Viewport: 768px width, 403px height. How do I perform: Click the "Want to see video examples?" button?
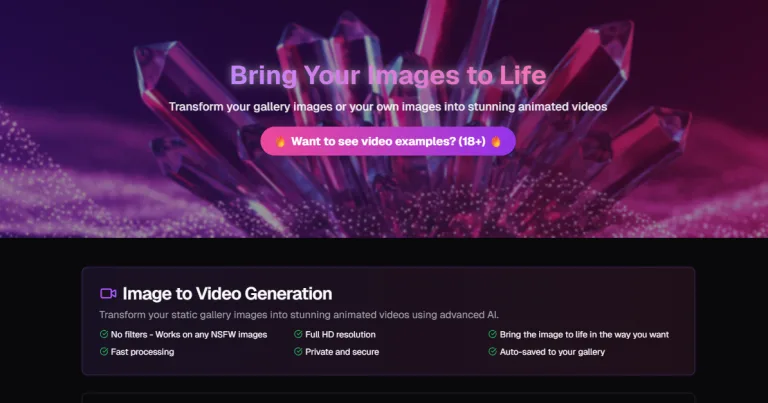point(388,141)
